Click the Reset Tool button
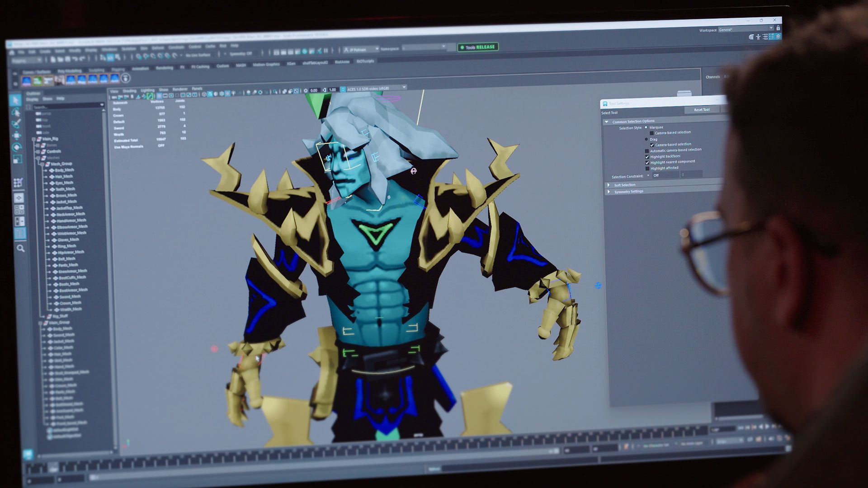The height and width of the screenshot is (488, 868). point(702,110)
